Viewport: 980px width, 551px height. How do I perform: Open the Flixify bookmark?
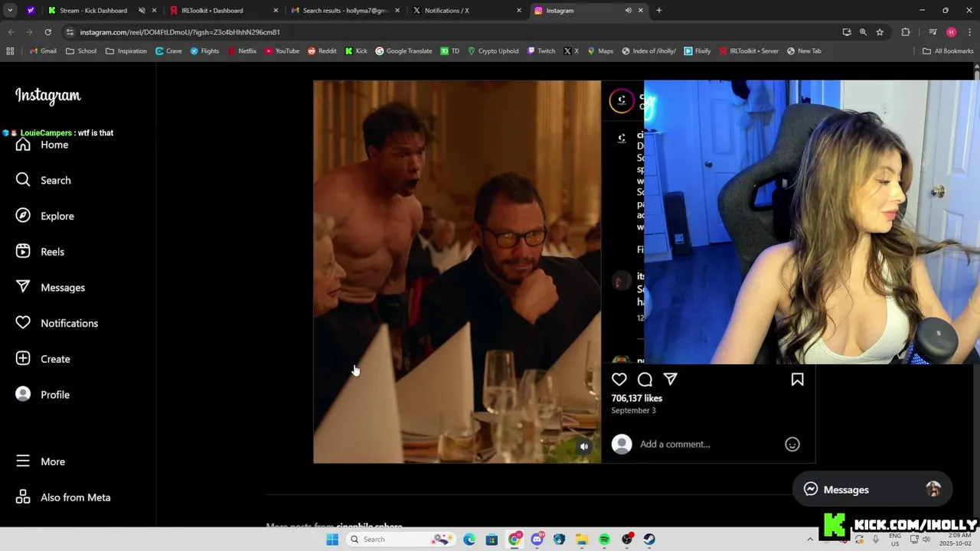click(x=697, y=51)
